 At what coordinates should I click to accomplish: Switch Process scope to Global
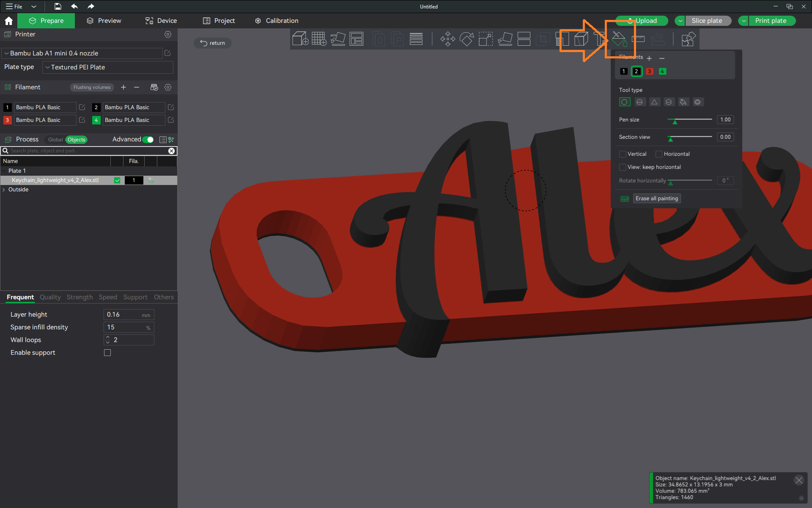tap(55, 140)
